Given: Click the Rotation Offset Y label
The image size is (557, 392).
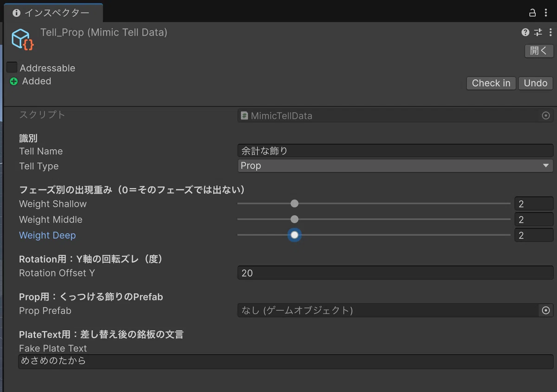Looking at the screenshot, I should tap(57, 273).
